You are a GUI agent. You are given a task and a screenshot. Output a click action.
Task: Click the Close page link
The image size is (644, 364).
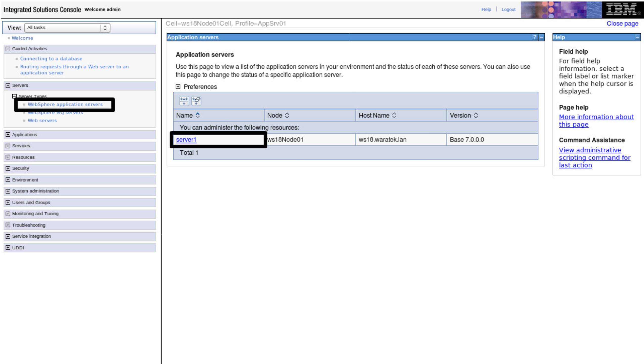623,23
